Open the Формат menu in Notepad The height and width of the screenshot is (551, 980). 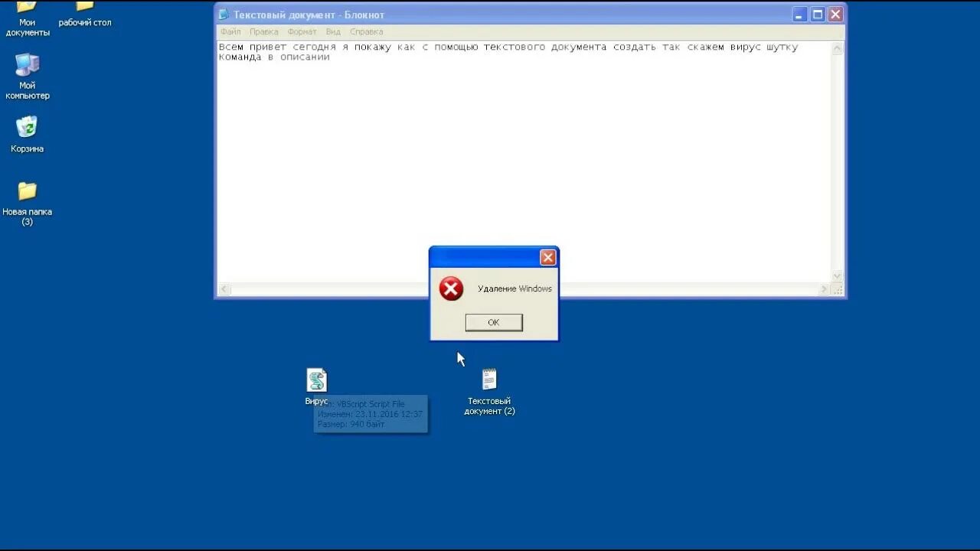[x=302, y=32]
